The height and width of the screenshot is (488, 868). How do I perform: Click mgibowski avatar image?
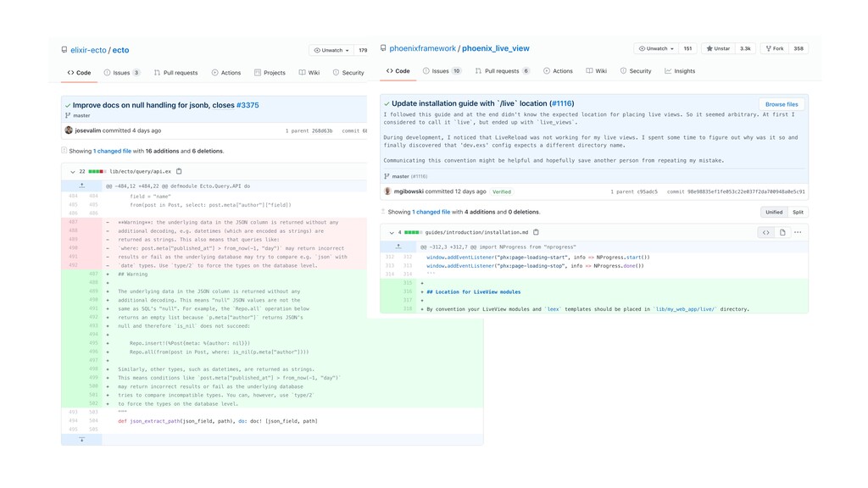point(387,191)
